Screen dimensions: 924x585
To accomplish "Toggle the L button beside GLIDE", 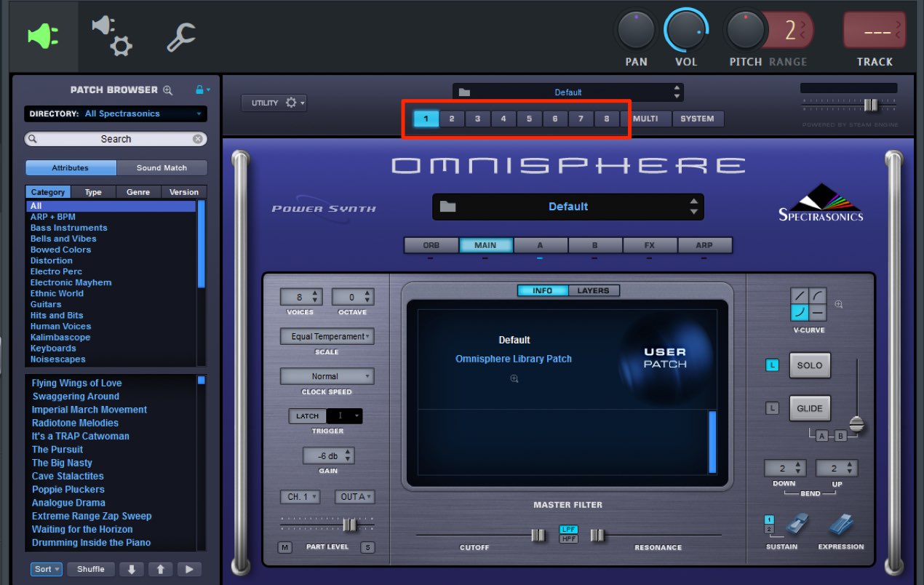I will (772, 408).
